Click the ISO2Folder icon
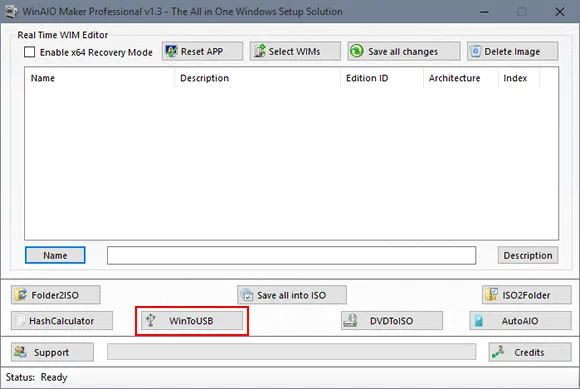580x389 pixels. [491, 295]
